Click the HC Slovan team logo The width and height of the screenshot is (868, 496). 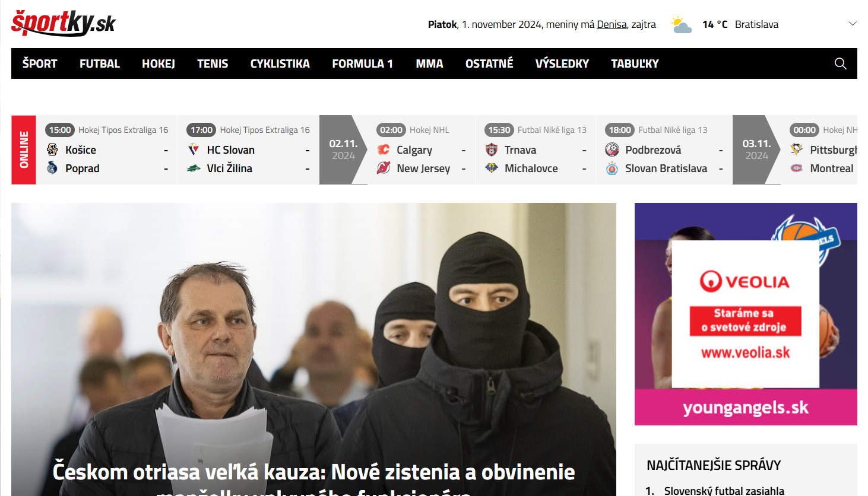[194, 150]
